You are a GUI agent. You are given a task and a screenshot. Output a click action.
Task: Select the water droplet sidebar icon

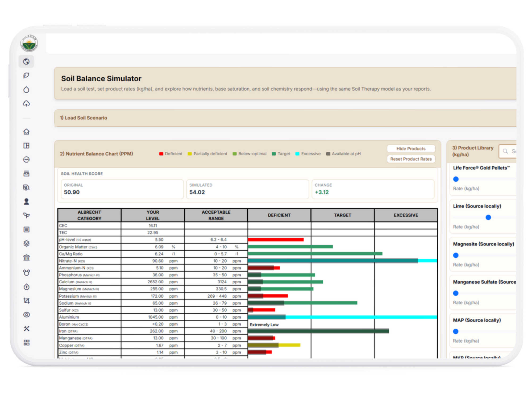pyautogui.click(x=26, y=90)
